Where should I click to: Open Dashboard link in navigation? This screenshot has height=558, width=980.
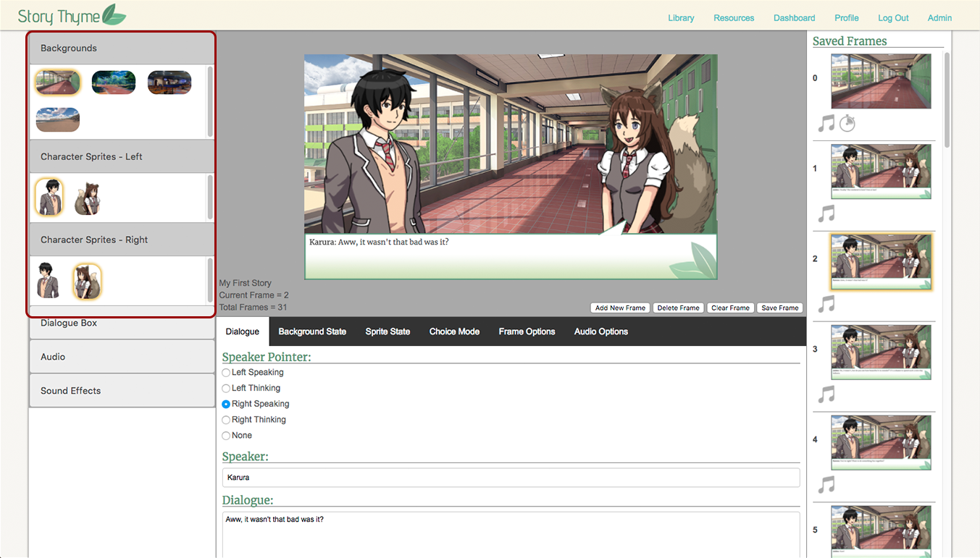tap(795, 18)
